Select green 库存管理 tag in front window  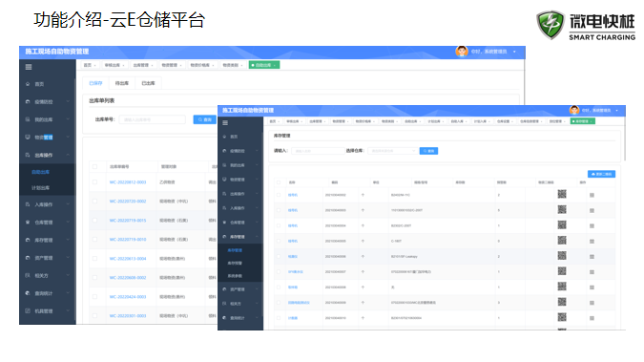[x=582, y=121]
